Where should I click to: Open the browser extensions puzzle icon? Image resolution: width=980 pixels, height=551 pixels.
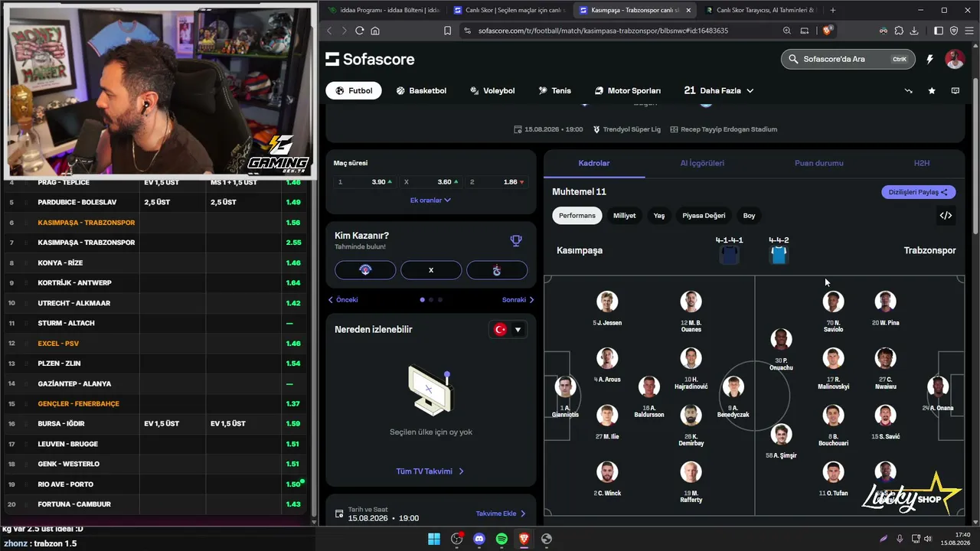(899, 31)
